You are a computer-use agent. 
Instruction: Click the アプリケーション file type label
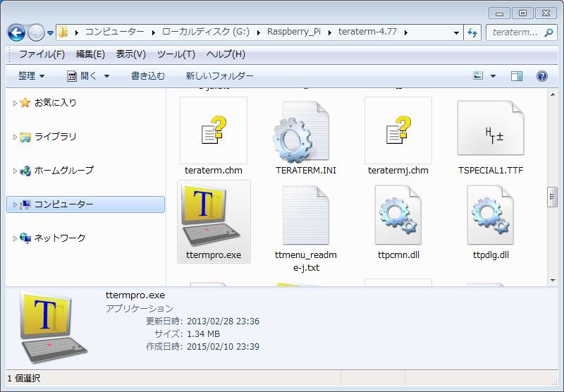[140, 309]
